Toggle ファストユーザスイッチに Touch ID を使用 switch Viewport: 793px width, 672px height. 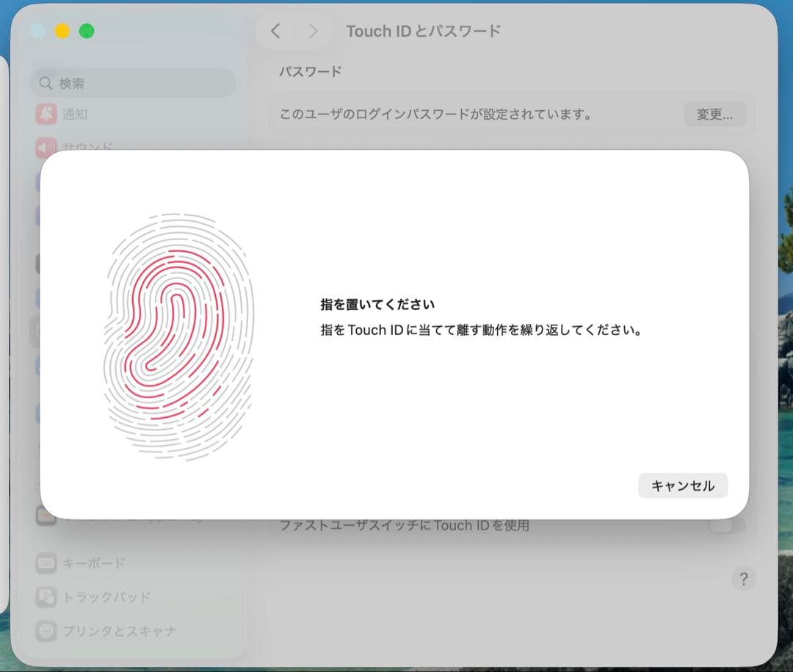pyautogui.click(x=727, y=525)
